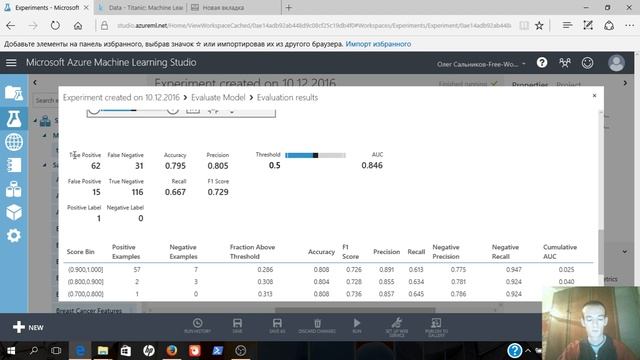Go back in the browser
Image resolution: width=640 pixels, height=360 pixels.
(x=11, y=25)
